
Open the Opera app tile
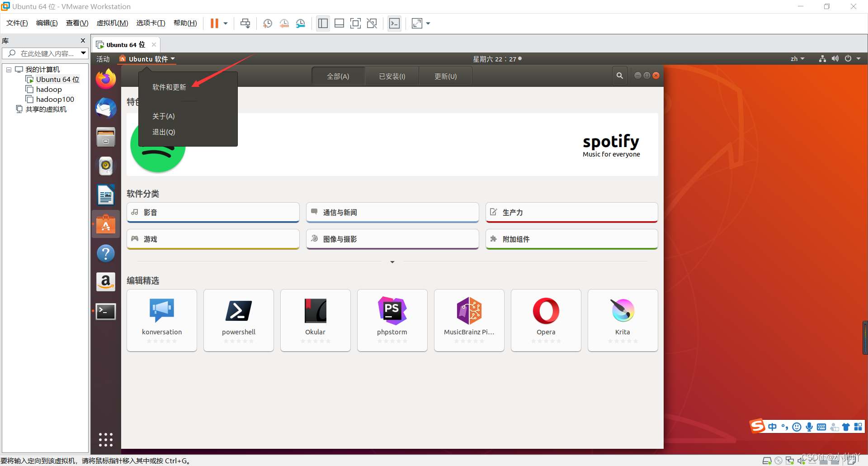click(x=546, y=320)
